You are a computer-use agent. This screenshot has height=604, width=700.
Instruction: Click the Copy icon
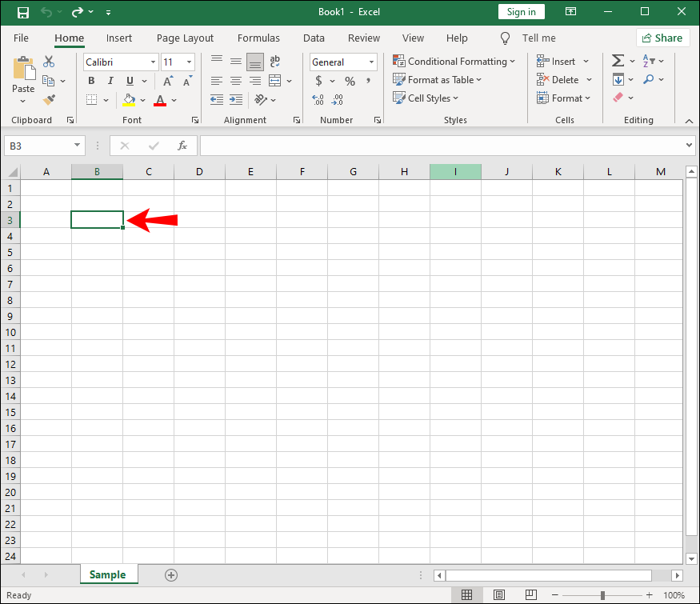pos(48,80)
